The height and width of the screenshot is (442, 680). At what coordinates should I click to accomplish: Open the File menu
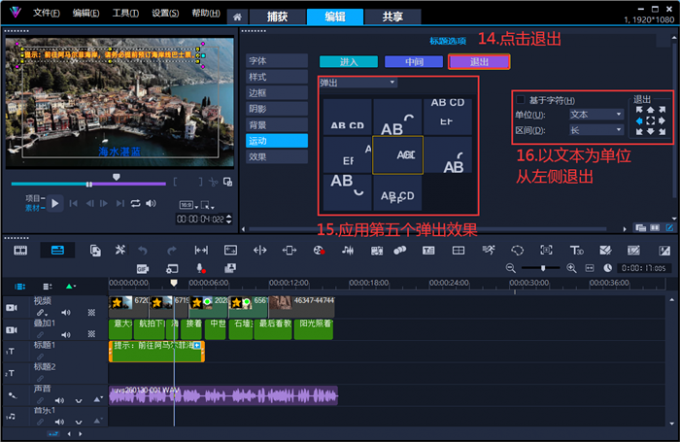[x=46, y=13]
